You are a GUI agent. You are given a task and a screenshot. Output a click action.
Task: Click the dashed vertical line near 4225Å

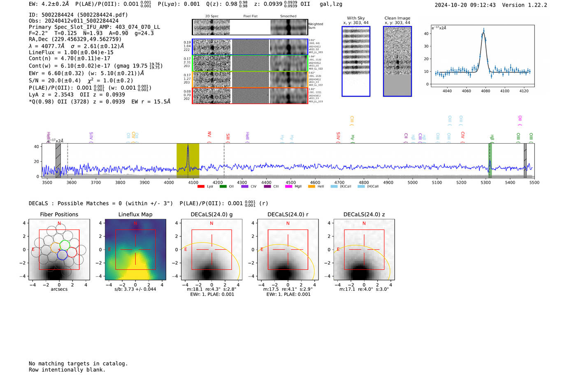pyautogui.click(x=224, y=160)
